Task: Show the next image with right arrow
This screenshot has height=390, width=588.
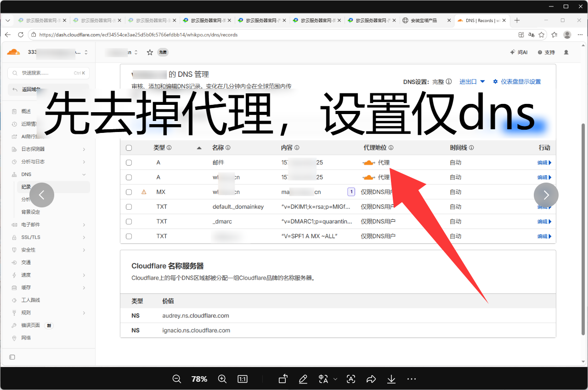Action: [546, 195]
